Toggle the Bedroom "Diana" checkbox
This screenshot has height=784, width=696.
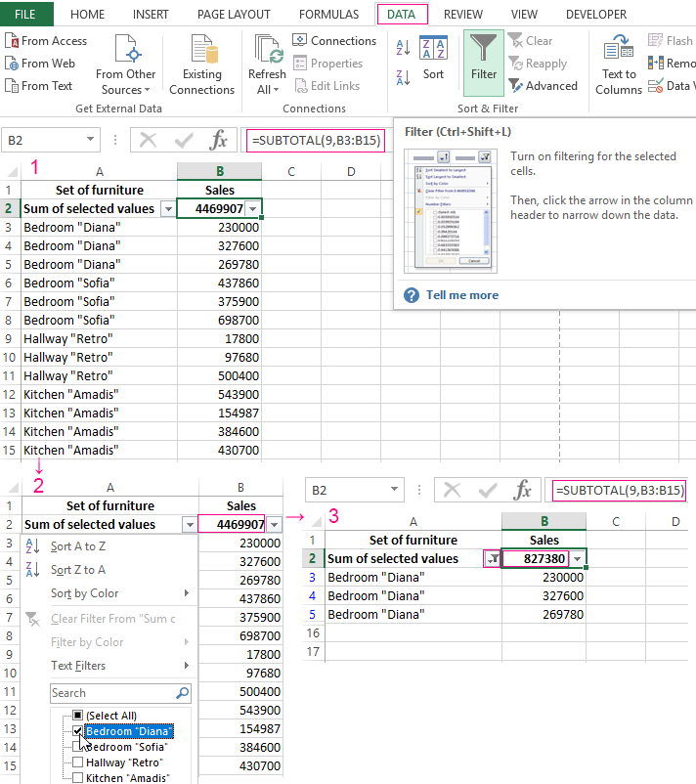point(77,731)
